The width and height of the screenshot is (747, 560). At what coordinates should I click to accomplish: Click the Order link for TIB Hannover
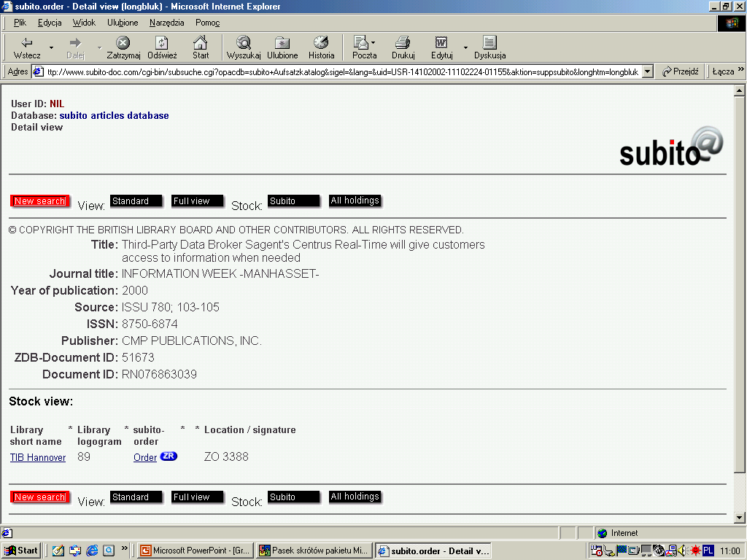tap(145, 458)
